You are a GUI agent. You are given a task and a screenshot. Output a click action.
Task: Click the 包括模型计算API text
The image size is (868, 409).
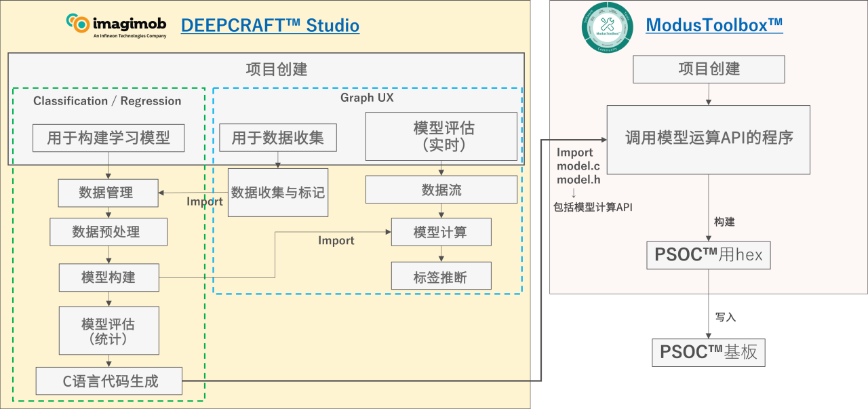pyautogui.click(x=593, y=208)
